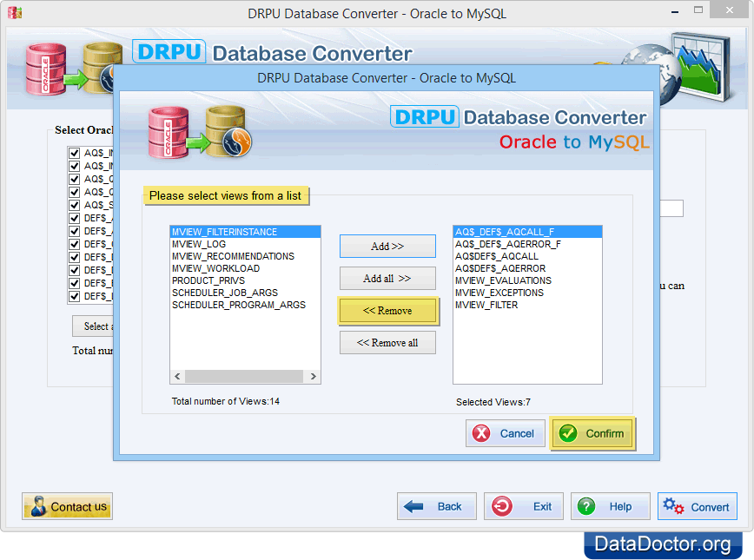Click chart and globe graphic in main header
The width and height of the screenshot is (754, 560).
(x=677, y=67)
